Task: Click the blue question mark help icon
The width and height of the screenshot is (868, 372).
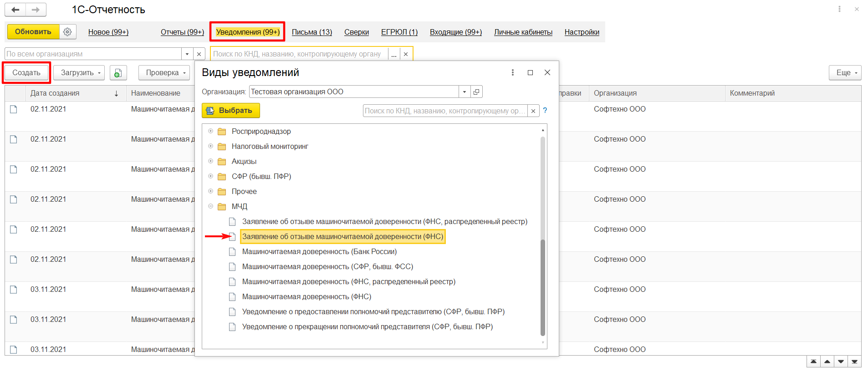Action: [545, 111]
